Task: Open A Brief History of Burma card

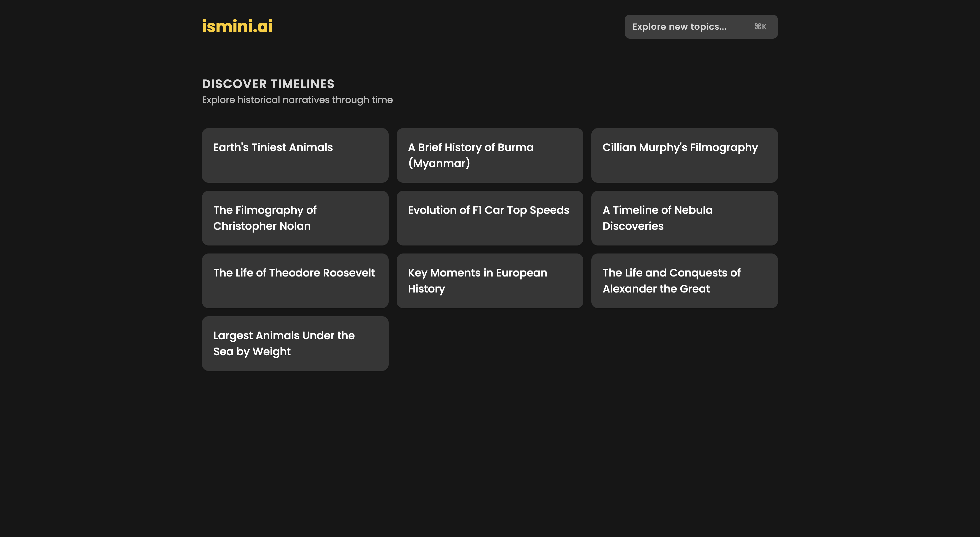Action: click(490, 155)
